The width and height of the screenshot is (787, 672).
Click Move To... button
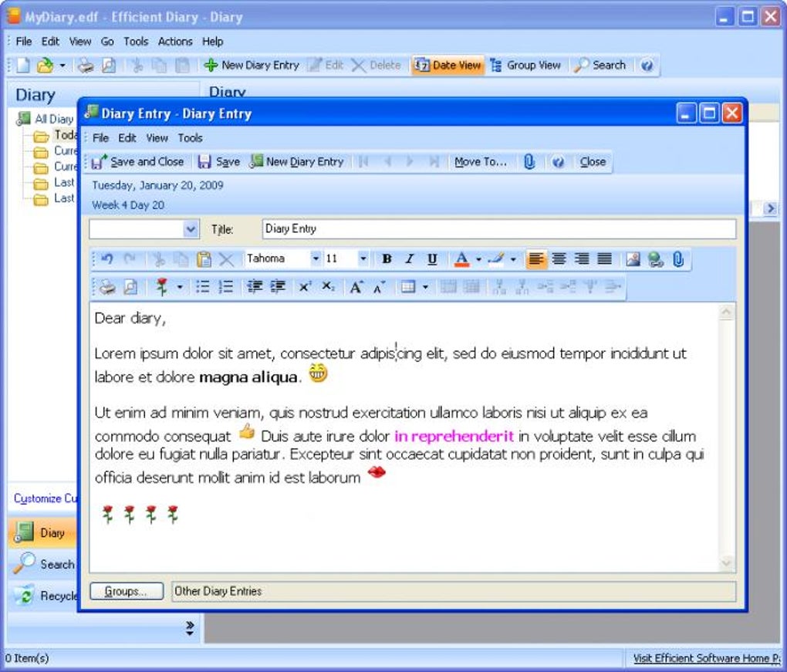(x=481, y=161)
